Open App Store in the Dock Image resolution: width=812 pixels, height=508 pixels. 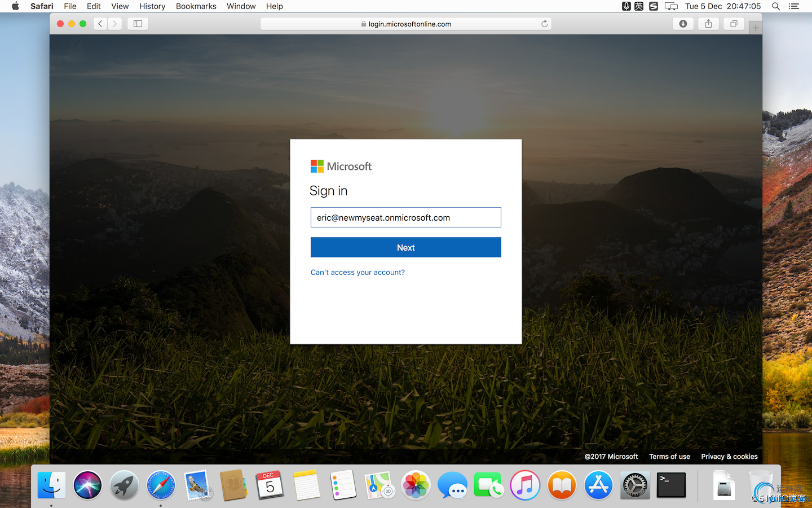(598, 485)
